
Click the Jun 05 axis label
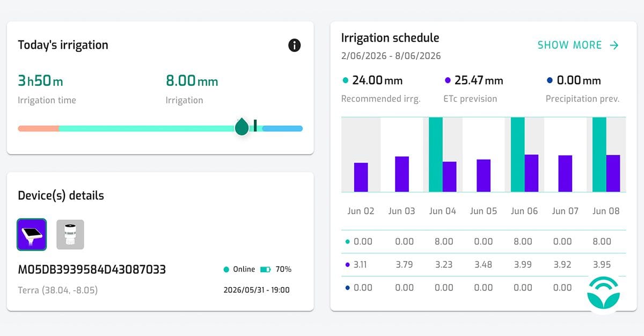pos(484,211)
